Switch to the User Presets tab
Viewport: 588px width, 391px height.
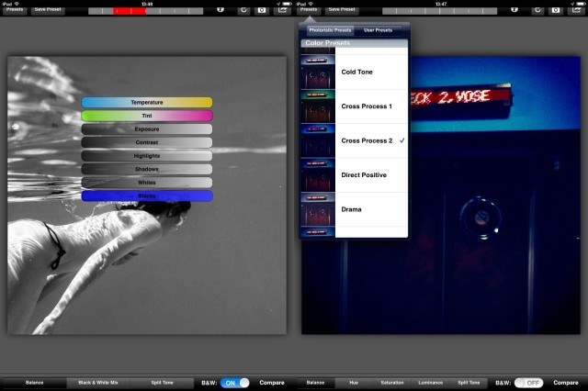379,30
